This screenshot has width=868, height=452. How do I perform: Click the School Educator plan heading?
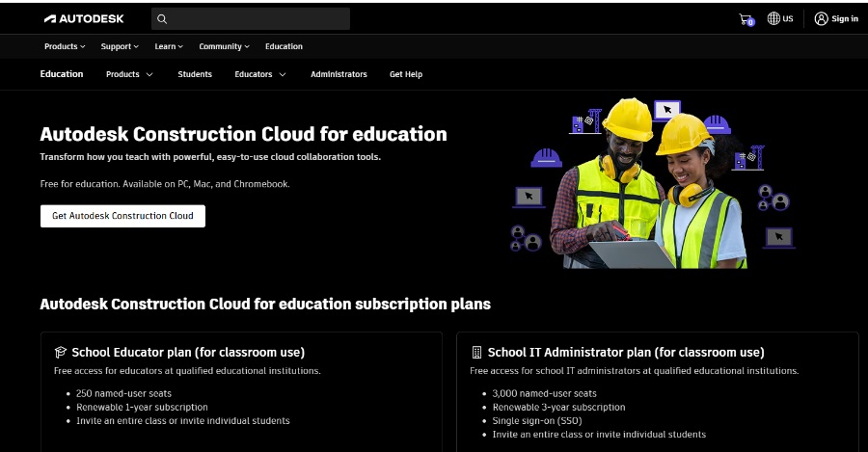point(188,352)
